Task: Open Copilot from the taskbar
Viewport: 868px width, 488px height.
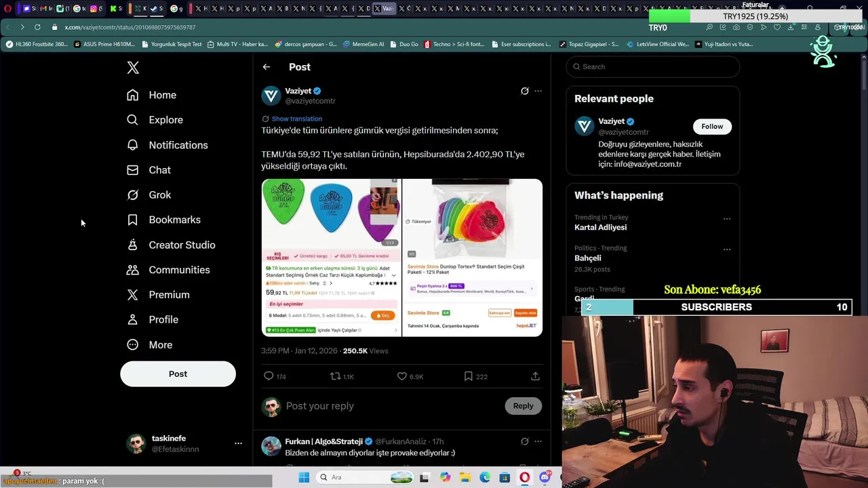Action: pyautogui.click(x=445, y=477)
